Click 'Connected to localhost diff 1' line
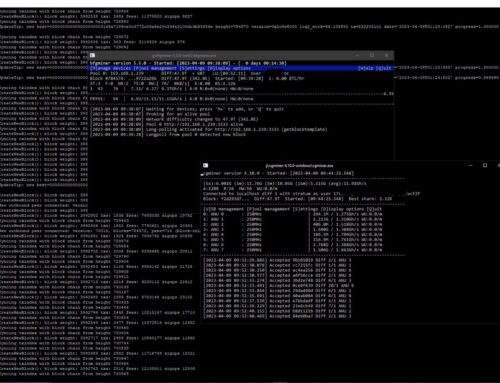The height and width of the screenshot is (383, 500). point(312,194)
